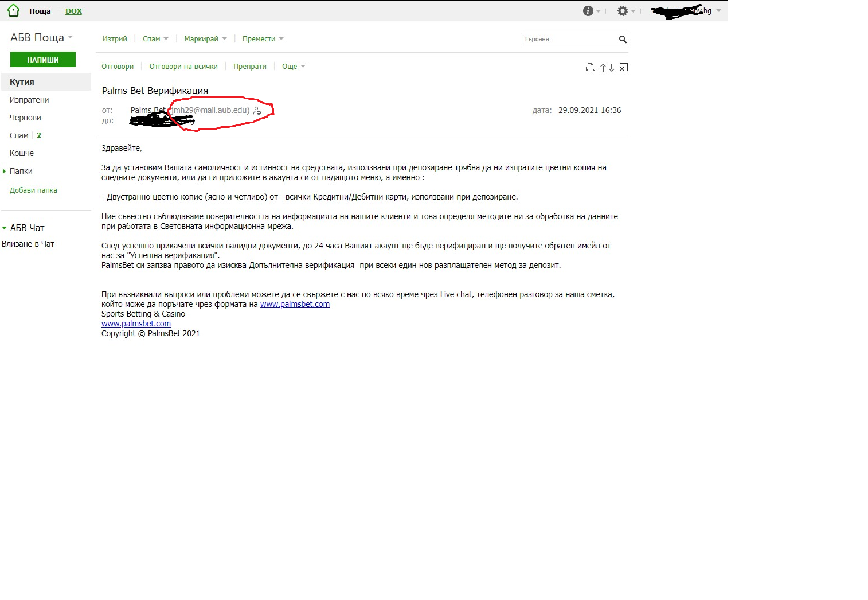The width and height of the screenshot is (868, 600).
Task: Focus the Търсене search field
Action: point(569,39)
